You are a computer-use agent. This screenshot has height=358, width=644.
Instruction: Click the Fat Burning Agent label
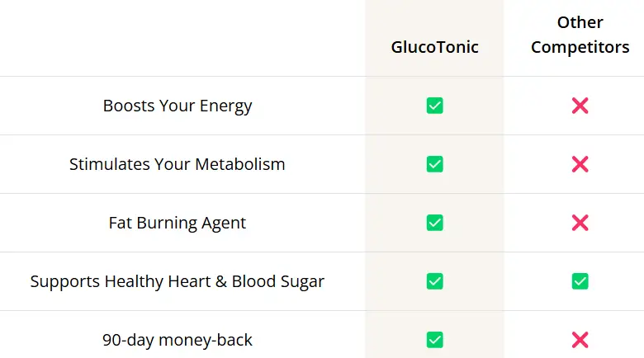click(x=177, y=223)
